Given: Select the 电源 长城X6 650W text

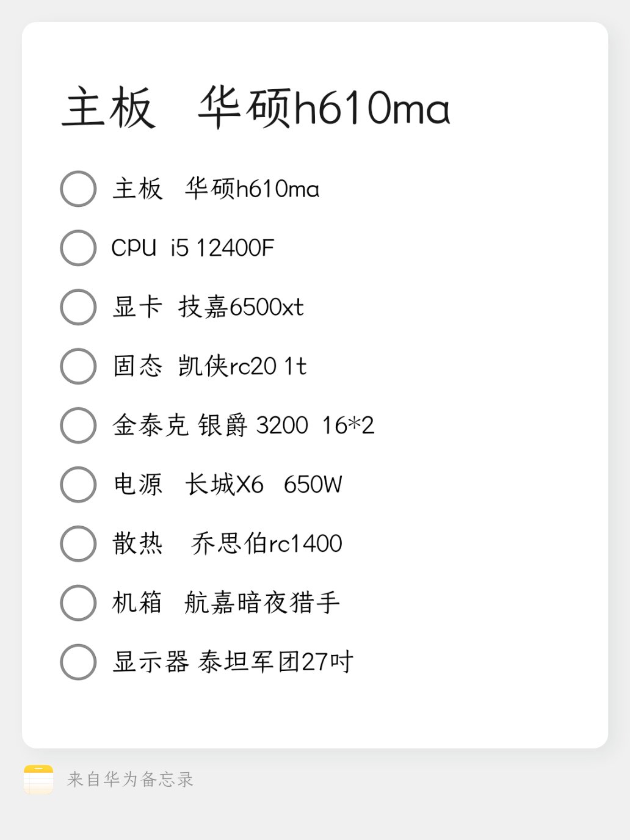Looking at the screenshot, I should click(228, 485).
